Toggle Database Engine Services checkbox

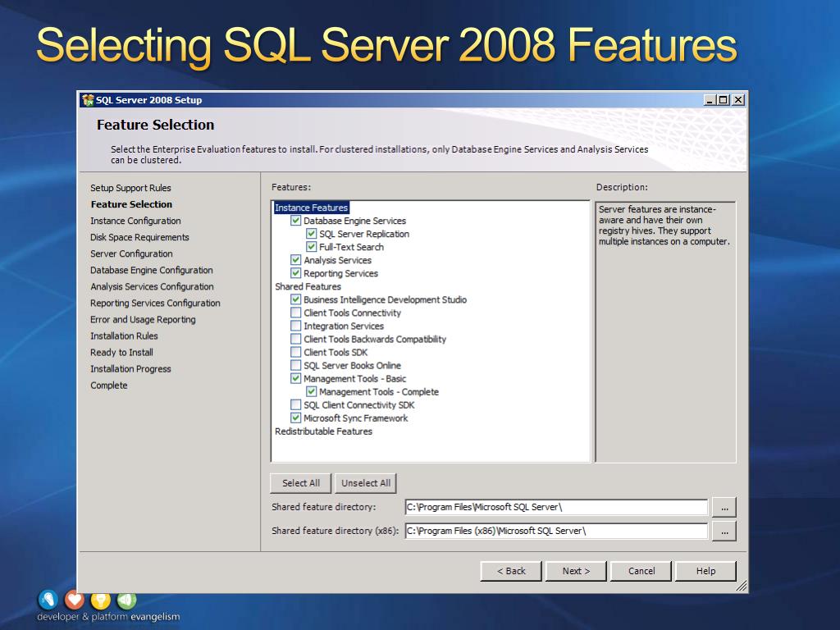[x=295, y=220]
